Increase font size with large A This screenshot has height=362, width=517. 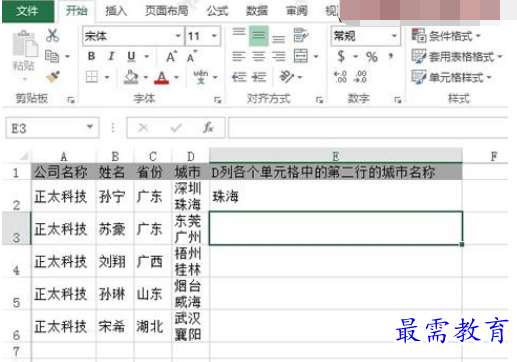171,57
